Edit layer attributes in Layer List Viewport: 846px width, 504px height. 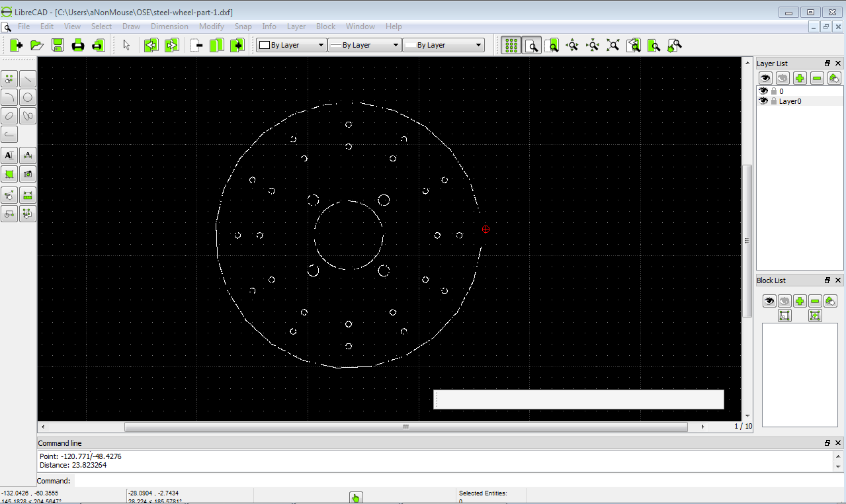click(x=834, y=78)
